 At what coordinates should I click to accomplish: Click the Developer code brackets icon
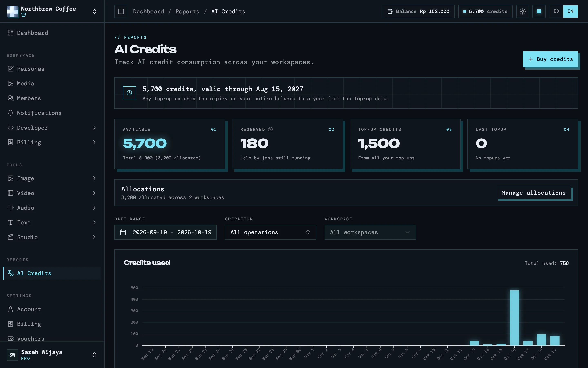tap(10, 128)
